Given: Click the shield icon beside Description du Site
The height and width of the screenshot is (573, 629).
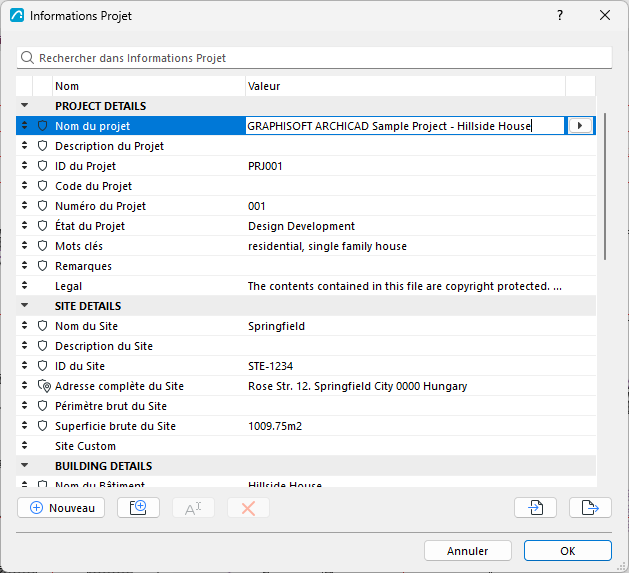Looking at the screenshot, I should (x=43, y=346).
